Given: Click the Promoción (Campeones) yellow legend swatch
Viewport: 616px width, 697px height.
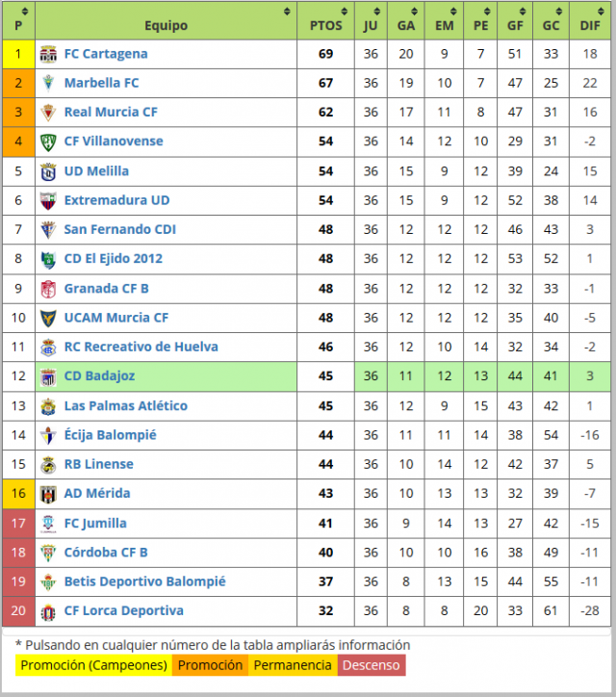Looking at the screenshot, I should click(x=93, y=665).
